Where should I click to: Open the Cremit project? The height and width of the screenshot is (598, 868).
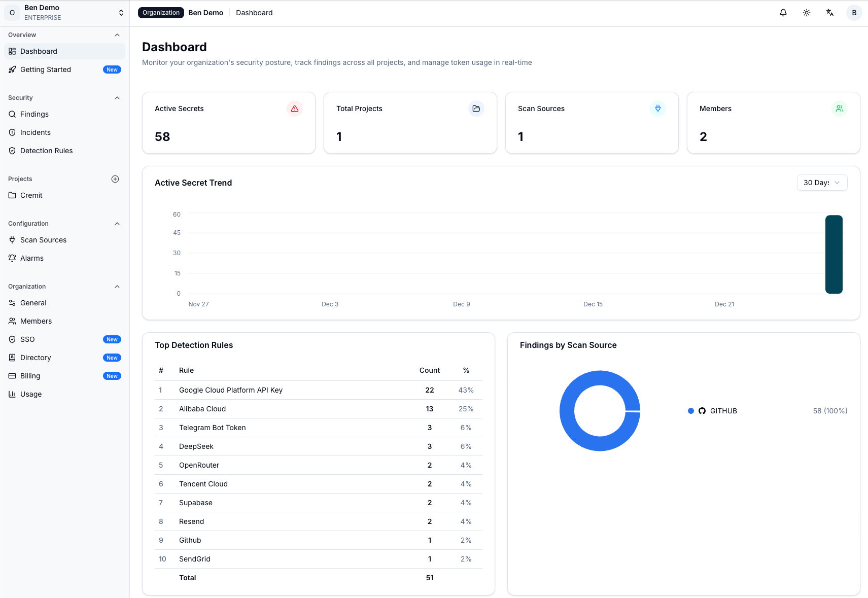[64, 195]
